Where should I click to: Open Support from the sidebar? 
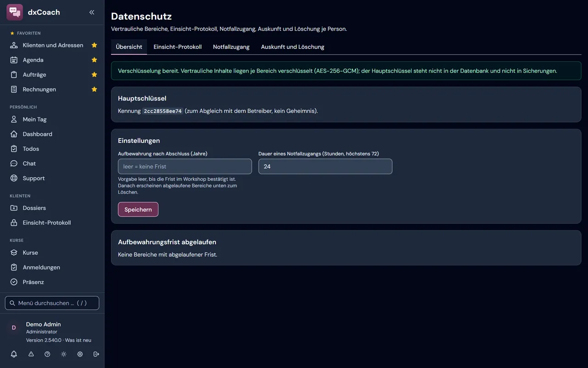tap(34, 178)
